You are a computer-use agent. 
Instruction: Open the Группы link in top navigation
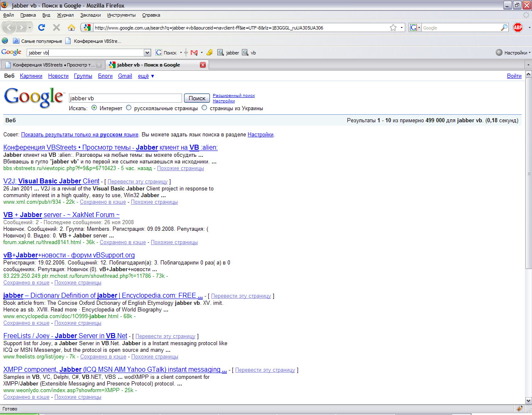coord(83,76)
